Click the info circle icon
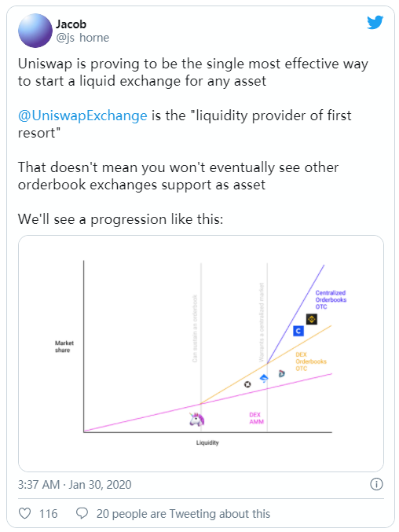Image resolution: width=399 pixels, height=532 pixels. (x=376, y=484)
